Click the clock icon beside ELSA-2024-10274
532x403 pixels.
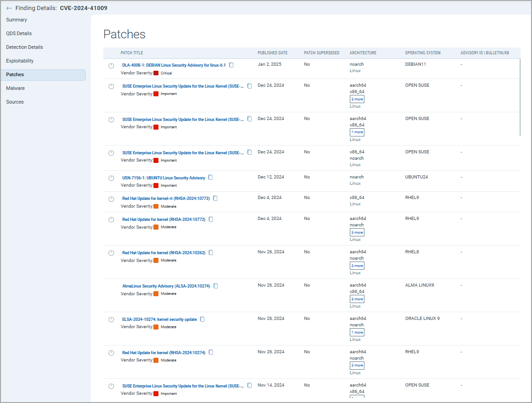(111, 319)
